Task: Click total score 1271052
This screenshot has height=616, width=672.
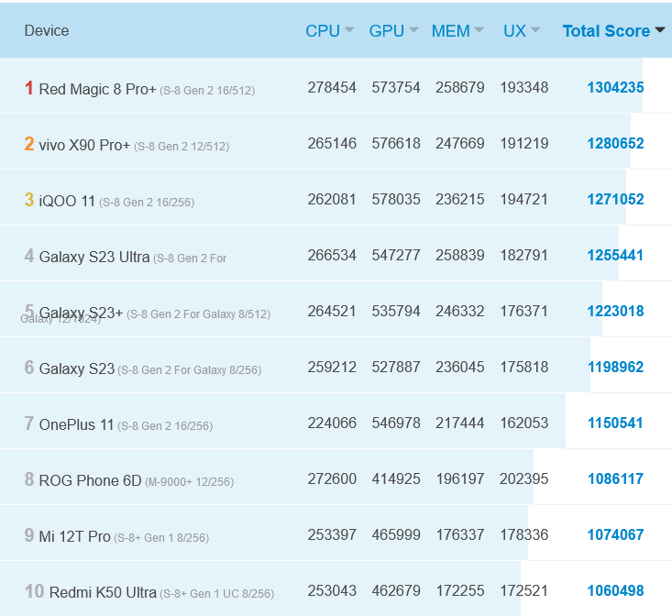Action: tap(615, 199)
